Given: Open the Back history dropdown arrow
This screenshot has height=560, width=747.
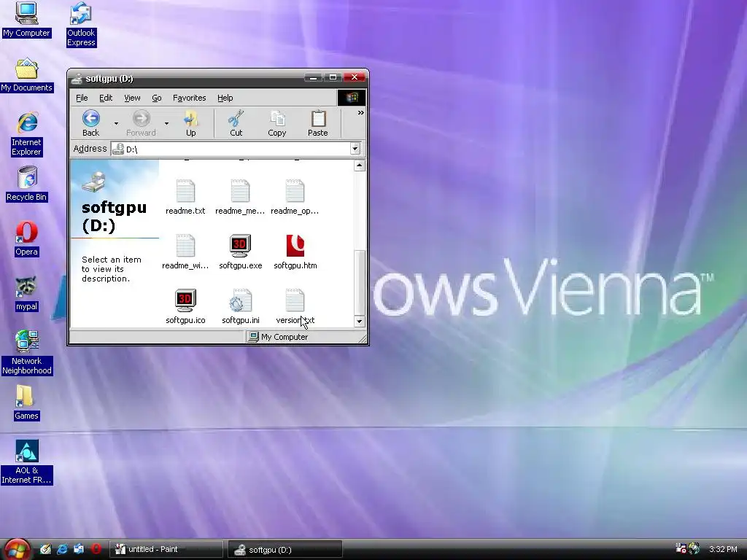Looking at the screenshot, I should 116,123.
